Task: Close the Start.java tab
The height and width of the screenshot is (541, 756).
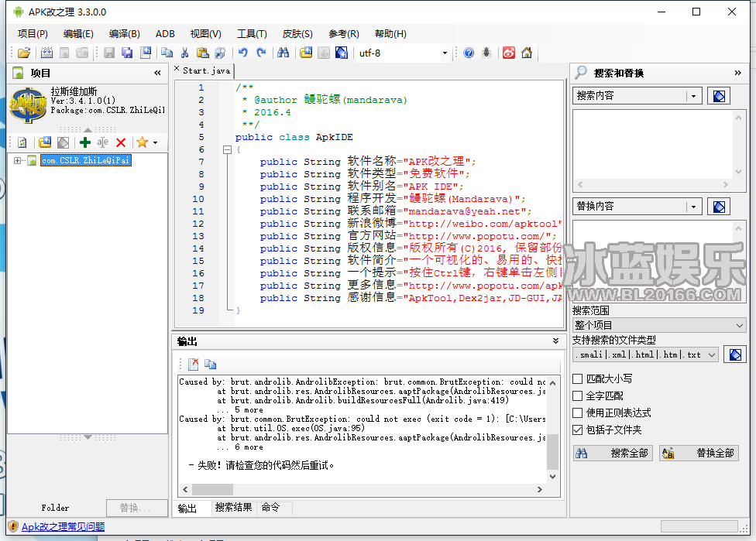Action: (177, 69)
